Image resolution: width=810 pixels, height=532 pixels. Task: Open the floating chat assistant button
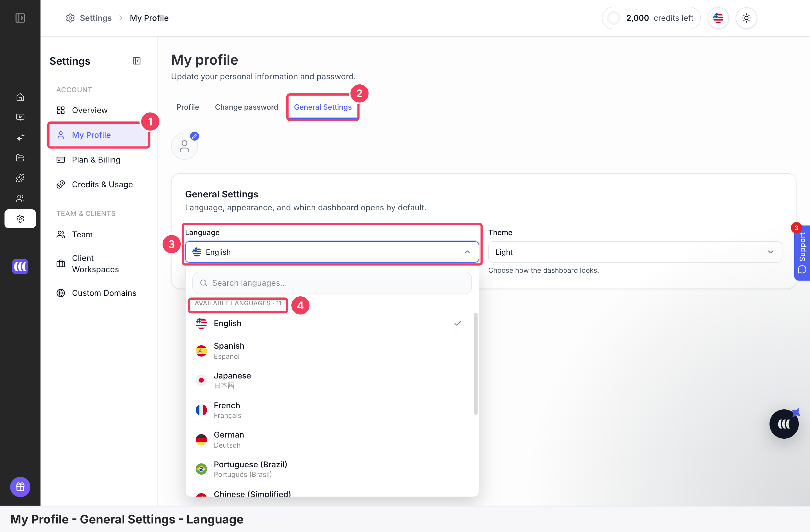(784, 424)
